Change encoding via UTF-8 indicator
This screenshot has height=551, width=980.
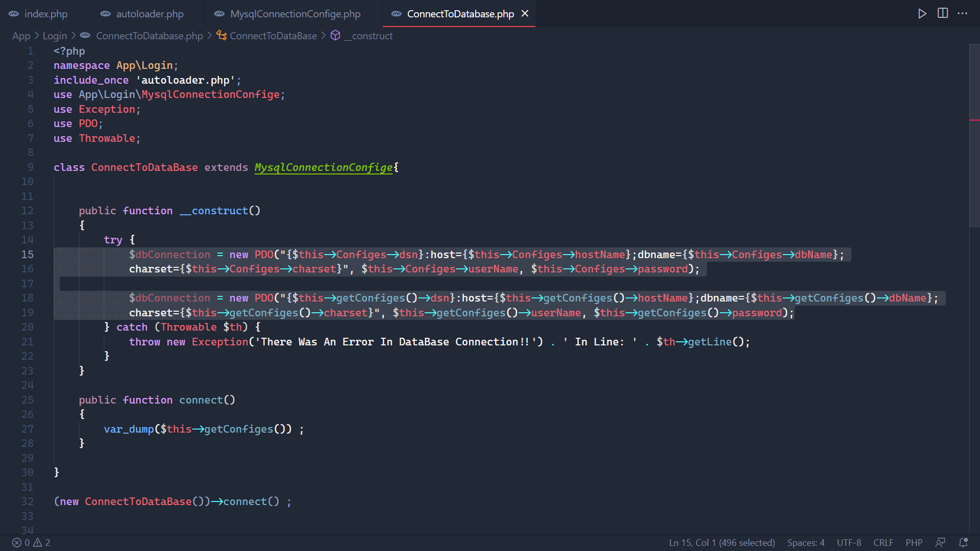tap(849, 543)
